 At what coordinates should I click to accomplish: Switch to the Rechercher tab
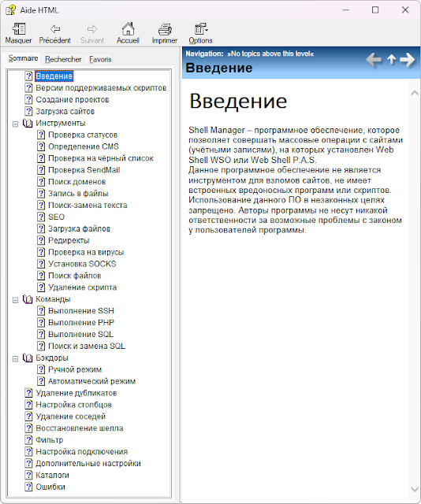coord(63,59)
